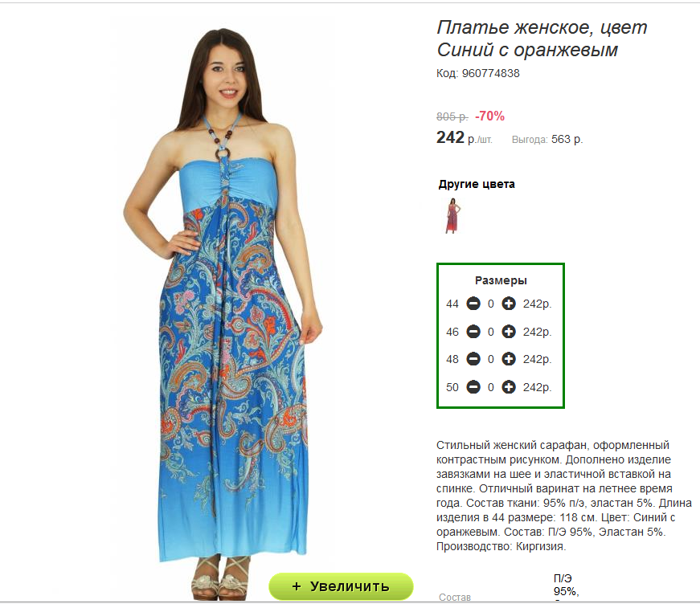Click the Размеры heading
The image size is (700, 604).
pos(501,280)
